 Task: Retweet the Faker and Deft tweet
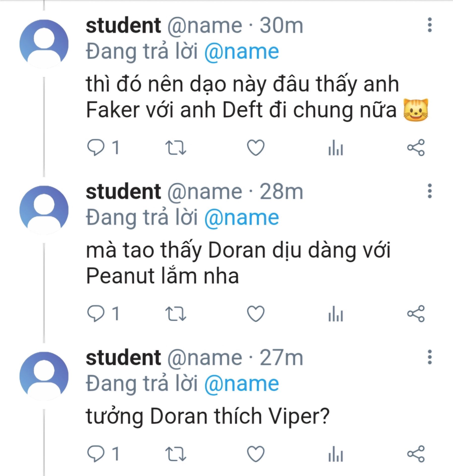[176, 148]
